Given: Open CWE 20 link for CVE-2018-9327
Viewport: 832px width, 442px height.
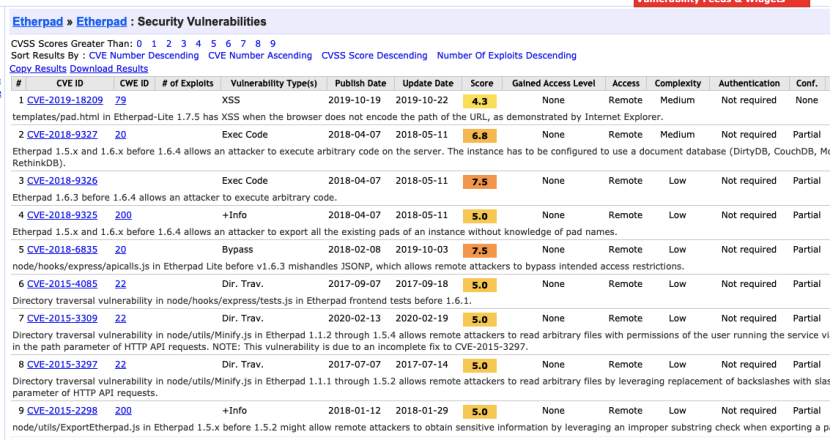Looking at the screenshot, I should [120, 134].
